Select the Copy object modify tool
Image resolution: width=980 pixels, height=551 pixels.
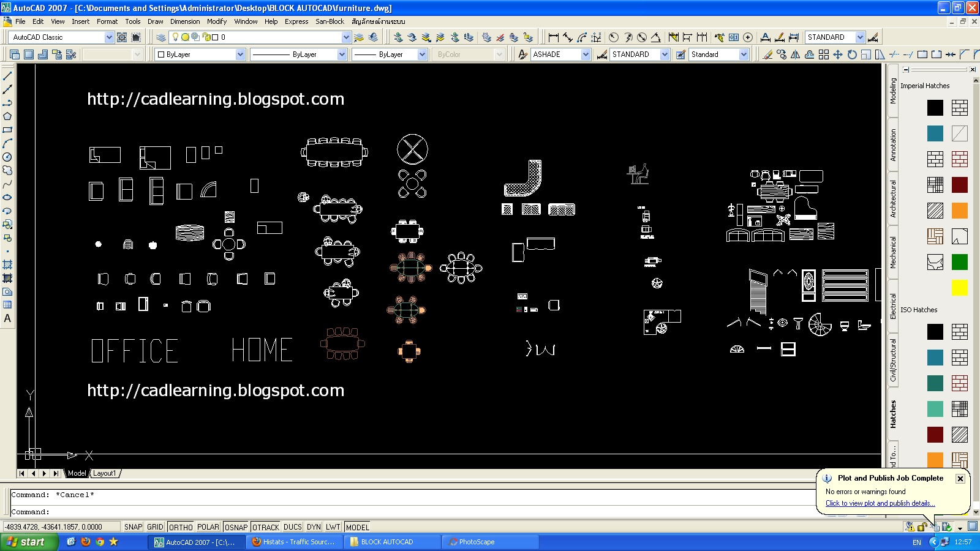(x=782, y=54)
